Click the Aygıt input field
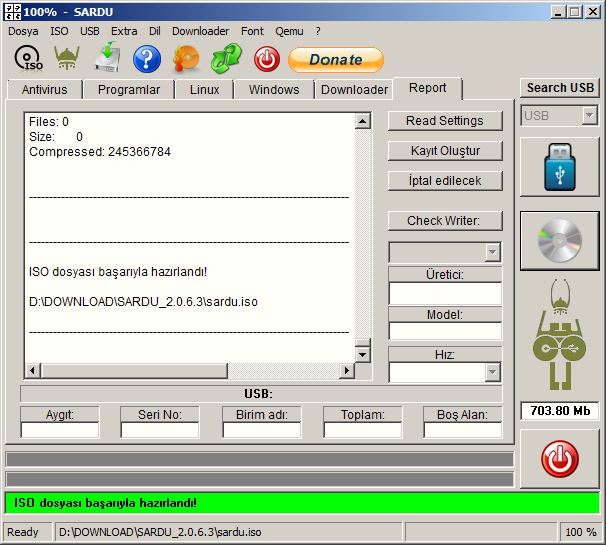 (x=60, y=430)
